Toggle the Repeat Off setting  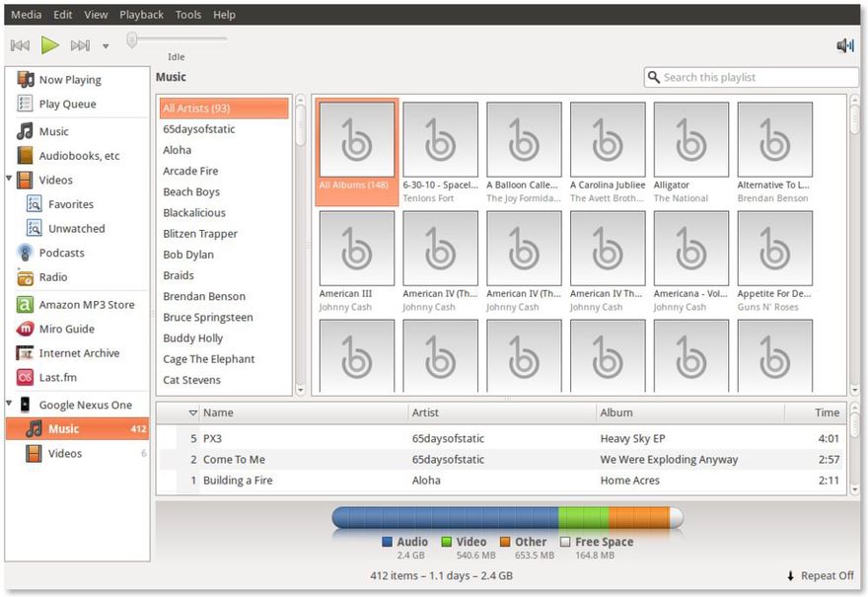pyautogui.click(x=821, y=576)
